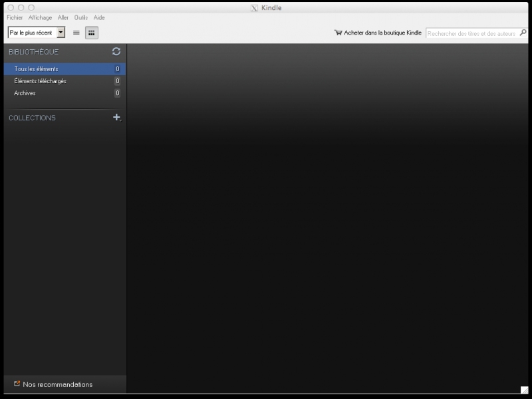Close the Kindle window
The image size is (532, 399).
(x=10, y=7)
